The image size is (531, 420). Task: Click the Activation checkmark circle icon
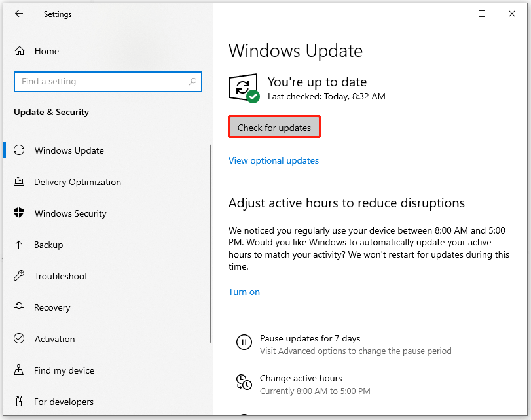19,338
